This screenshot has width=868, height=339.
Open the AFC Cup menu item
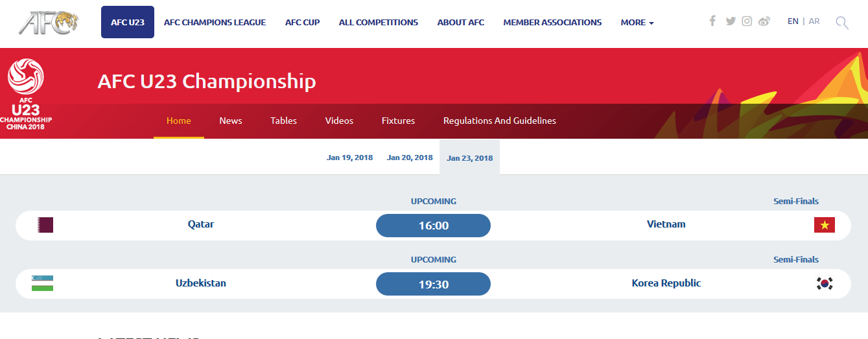pos(302,22)
